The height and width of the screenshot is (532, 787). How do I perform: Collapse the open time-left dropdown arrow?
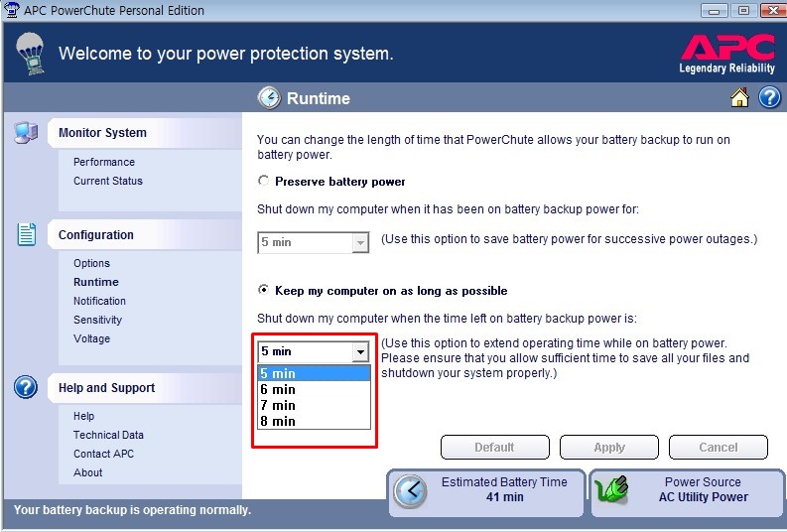click(360, 351)
